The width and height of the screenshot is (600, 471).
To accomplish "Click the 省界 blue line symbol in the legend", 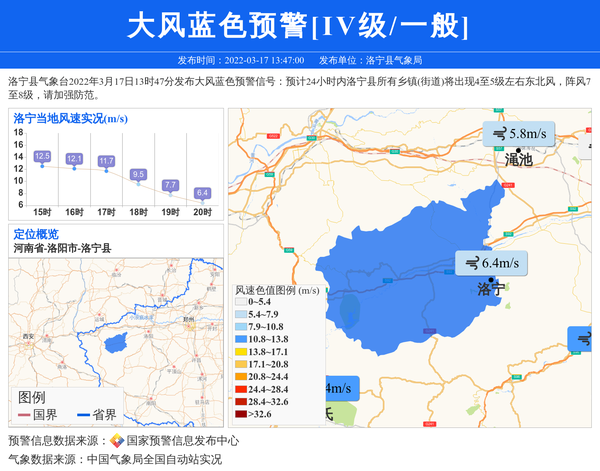I will 81,415.
